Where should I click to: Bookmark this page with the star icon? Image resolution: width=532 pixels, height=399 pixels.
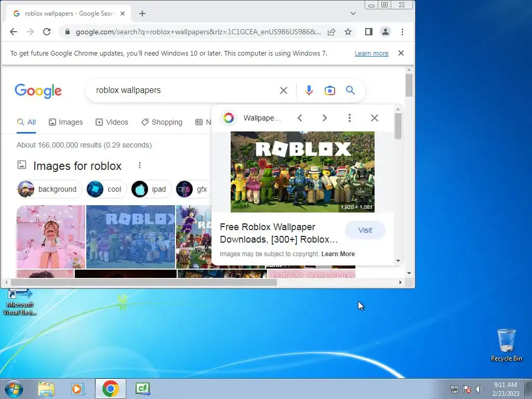pos(348,32)
